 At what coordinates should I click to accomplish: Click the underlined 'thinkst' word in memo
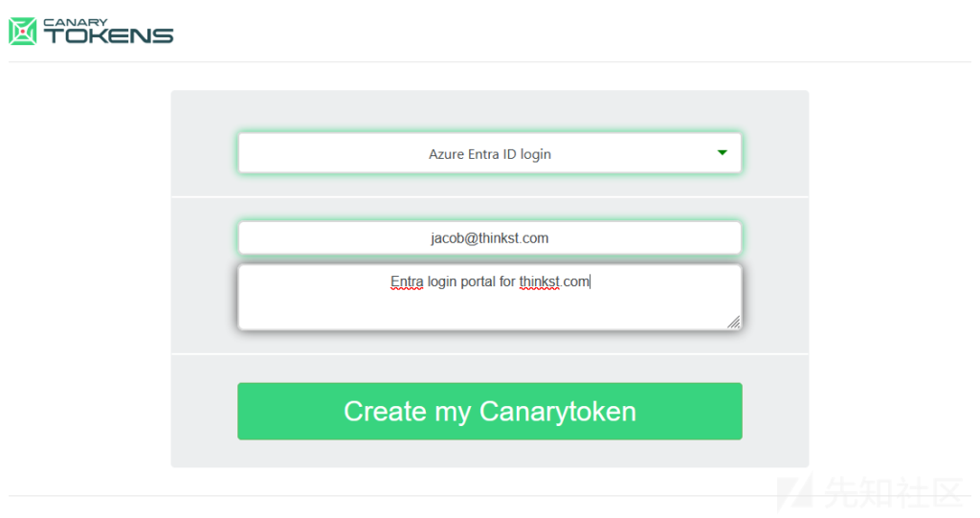[540, 282]
